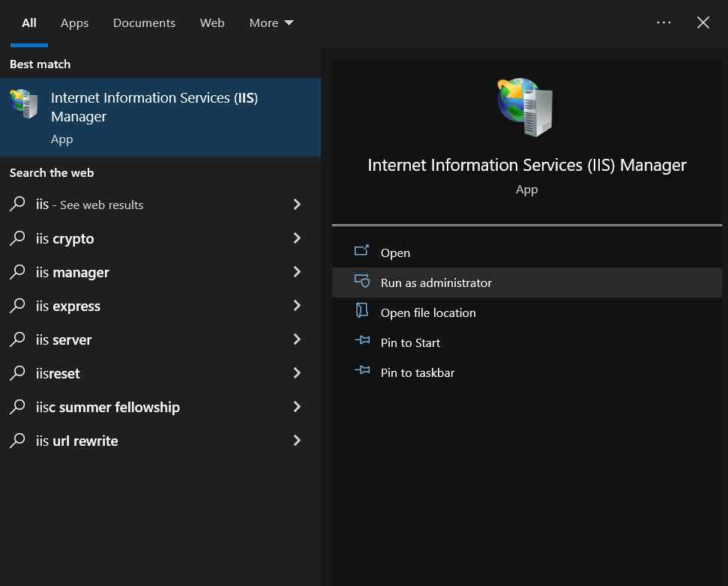Screen dimensions: 728x586
Task: Click the Pin to Start pin icon
Action: click(x=362, y=342)
